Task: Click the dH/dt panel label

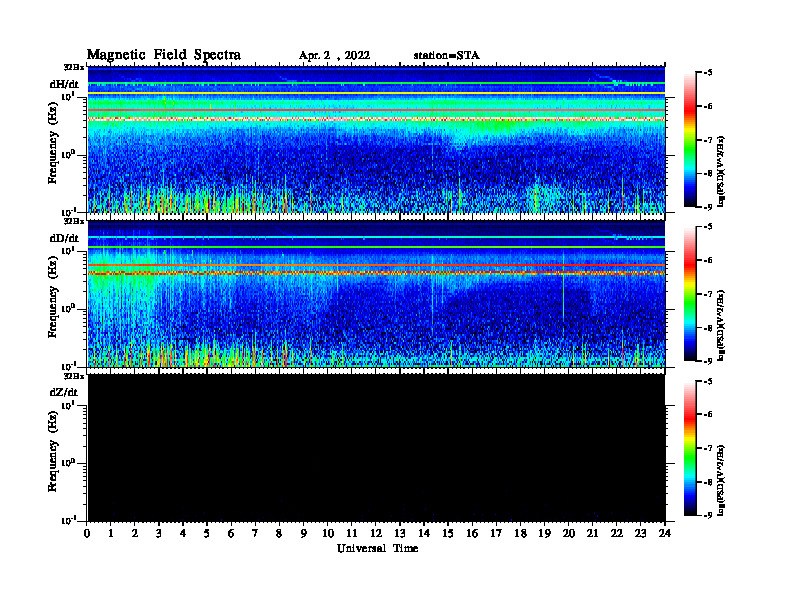Action: point(64,84)
